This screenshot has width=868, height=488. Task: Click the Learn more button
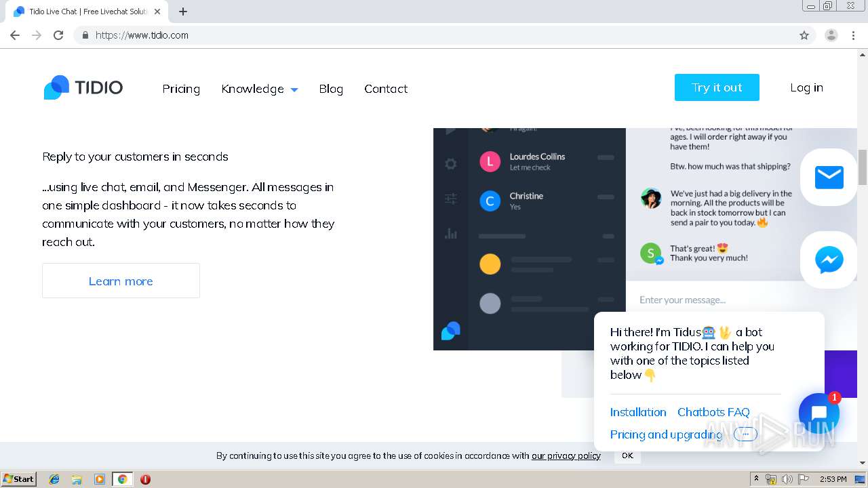pyautogui.click(x=121, y=281)
